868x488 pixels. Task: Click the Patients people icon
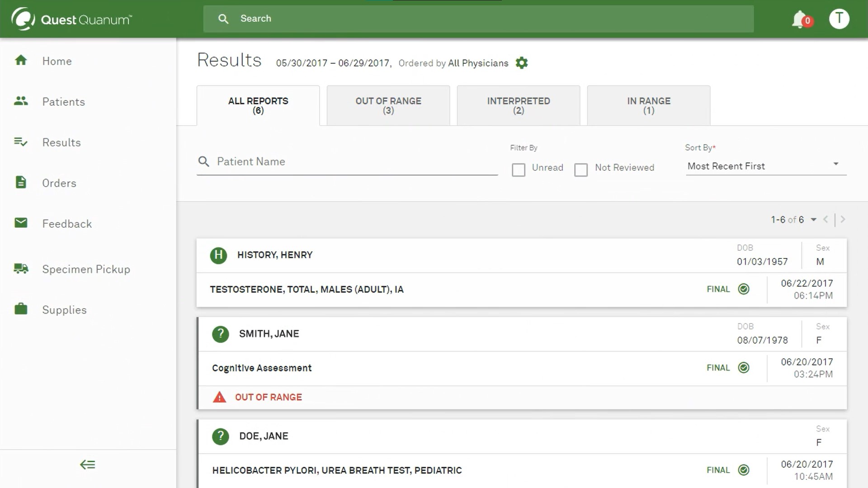(x=21, y=101)
